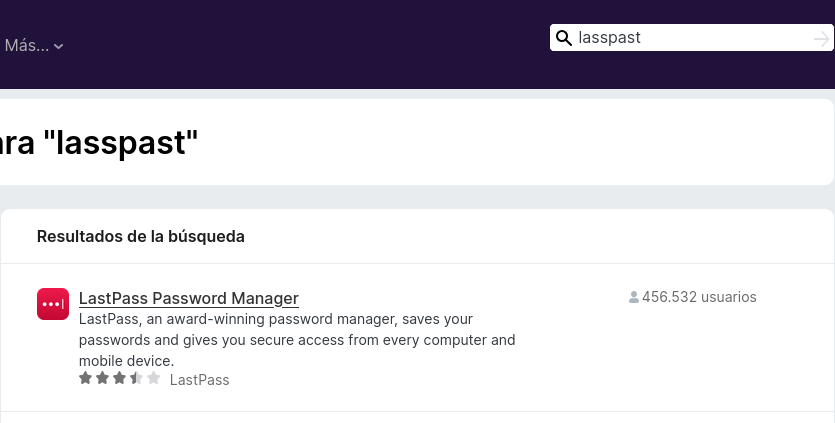Image resolution: width=835 pixels, height=423 pixels.
Task: Click the LastPass author name
Action: tap(199, 380)
